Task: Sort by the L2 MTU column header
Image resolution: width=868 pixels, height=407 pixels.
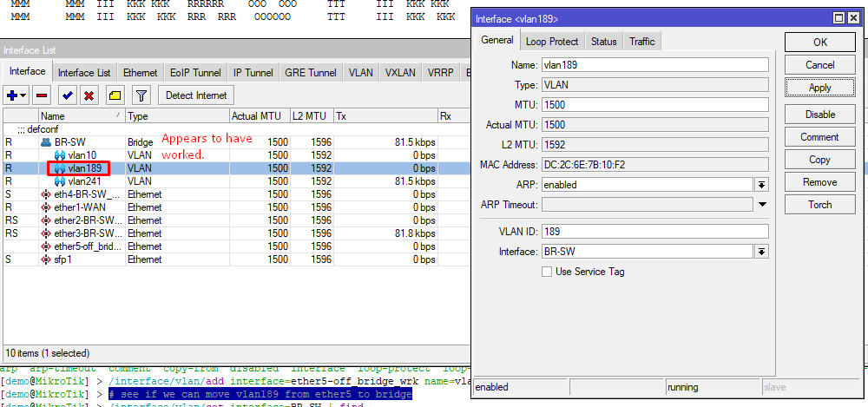Action: point(312,116)
